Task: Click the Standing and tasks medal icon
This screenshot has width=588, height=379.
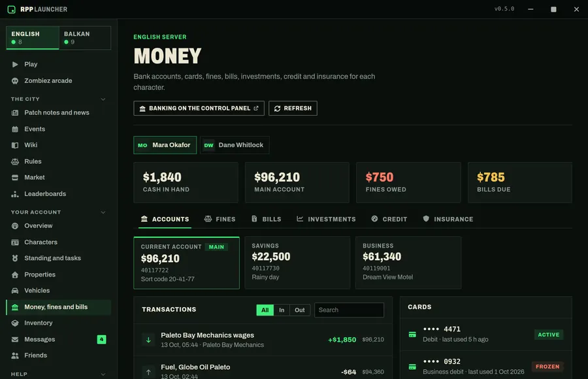Action: pyautogui.click(x=15, y=258)
